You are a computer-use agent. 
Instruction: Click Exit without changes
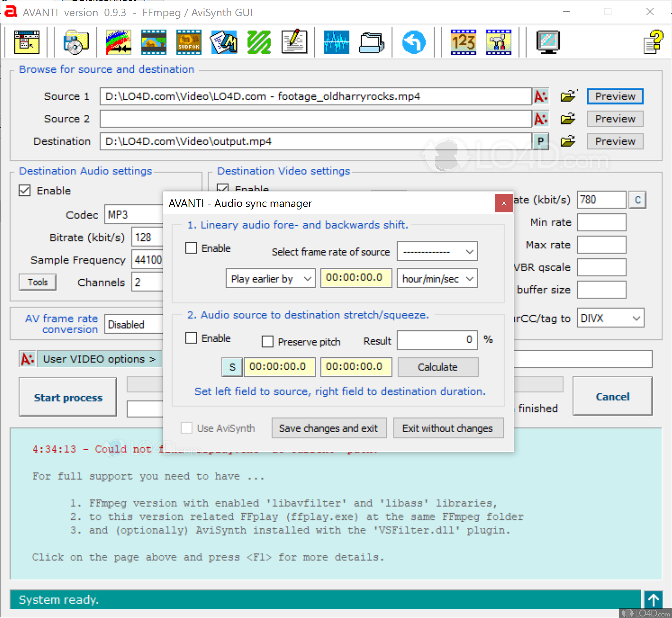(448, 428)
